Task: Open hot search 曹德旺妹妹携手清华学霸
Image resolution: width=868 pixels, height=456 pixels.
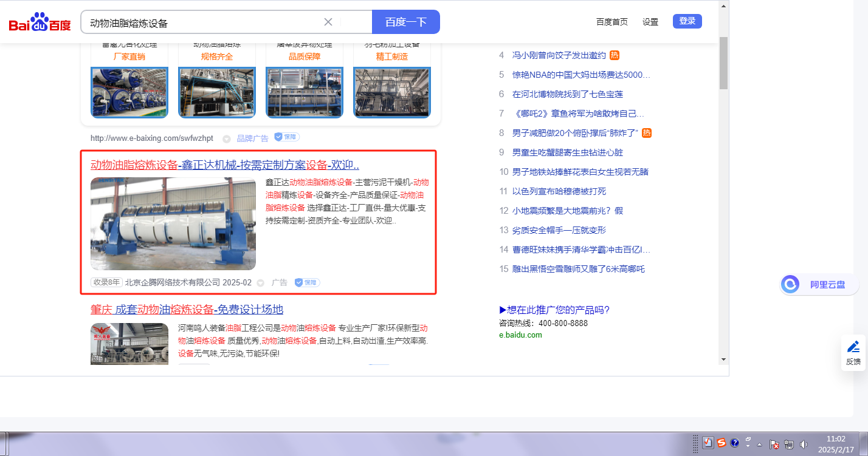Action: click(582, 250)
